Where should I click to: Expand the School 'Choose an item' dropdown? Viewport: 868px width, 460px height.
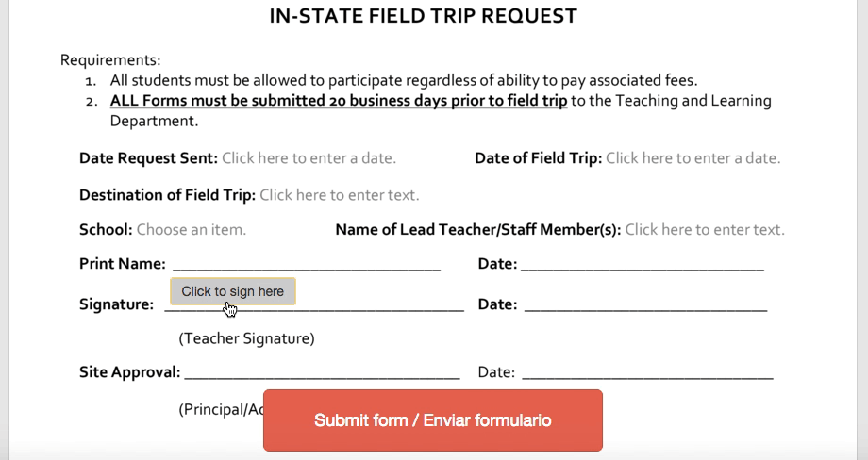pyautogui.click(x=191, y=229)
